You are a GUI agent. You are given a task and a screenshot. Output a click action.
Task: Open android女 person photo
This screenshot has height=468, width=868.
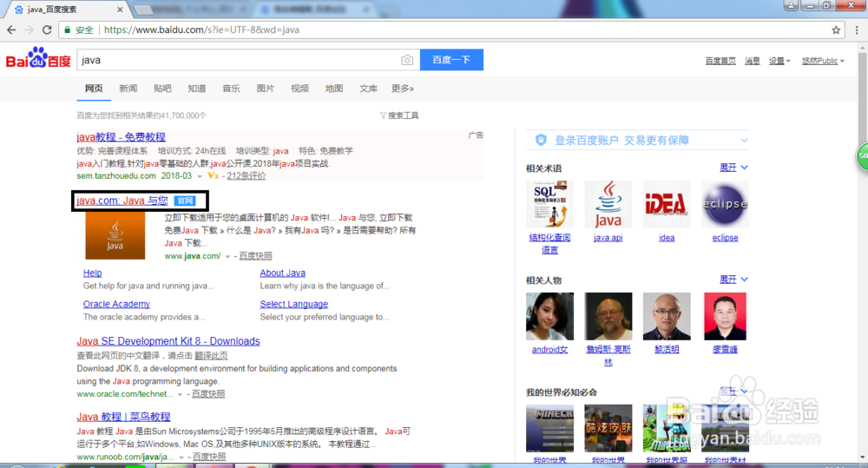[x=549, y=316]
